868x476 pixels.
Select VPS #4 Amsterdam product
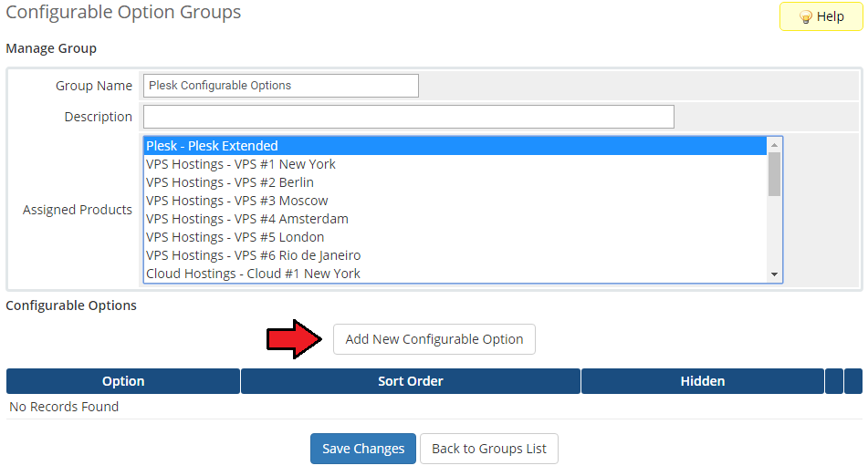coord(455,219)
